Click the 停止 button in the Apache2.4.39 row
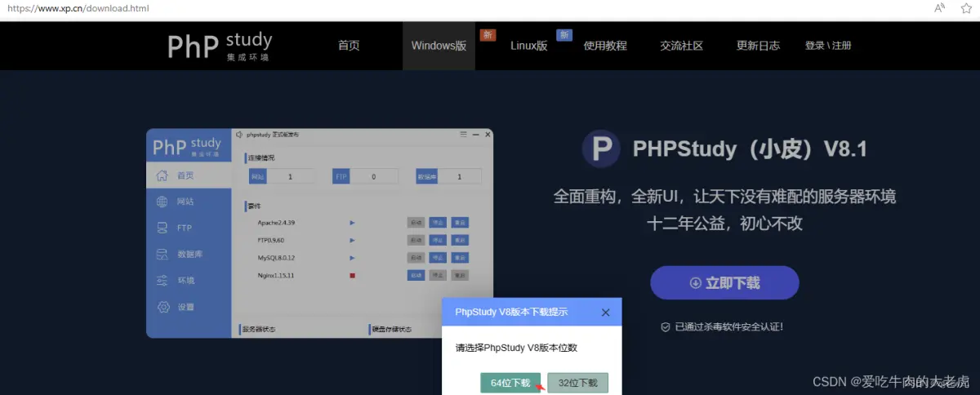980x395 pixels. (x=439, y=222)
